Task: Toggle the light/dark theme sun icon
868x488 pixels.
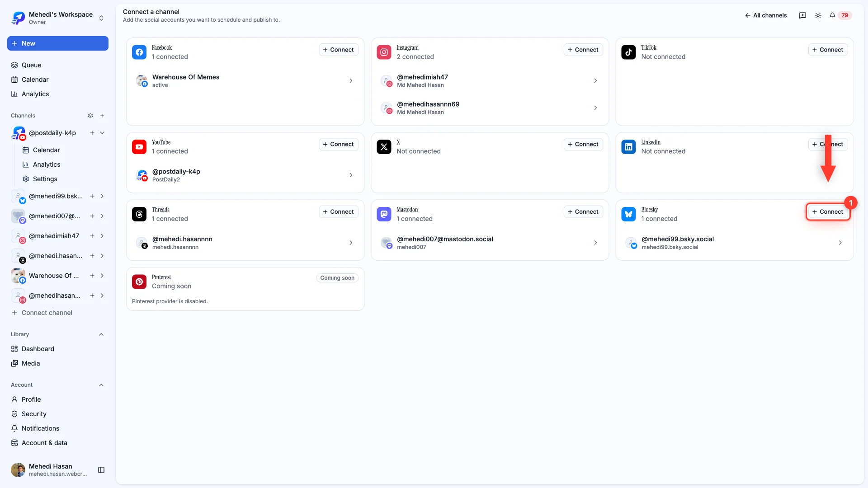Action: click(x=818, y=15)
